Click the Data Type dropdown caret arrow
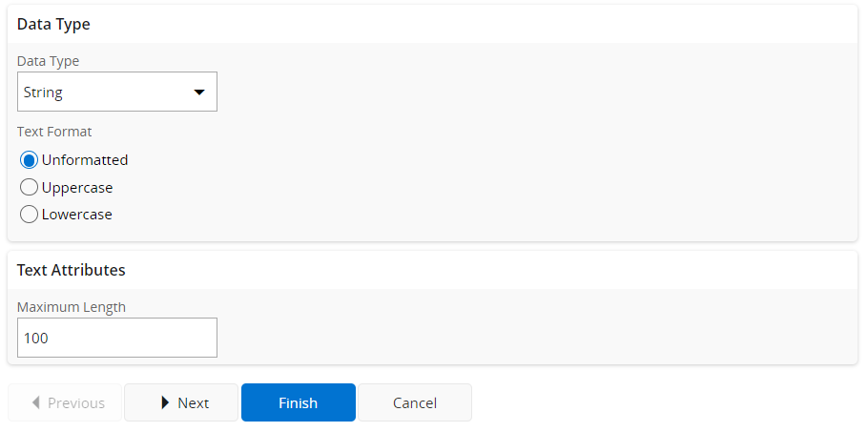The width and height of the screenshot is (868, 432). coord(199,93)
